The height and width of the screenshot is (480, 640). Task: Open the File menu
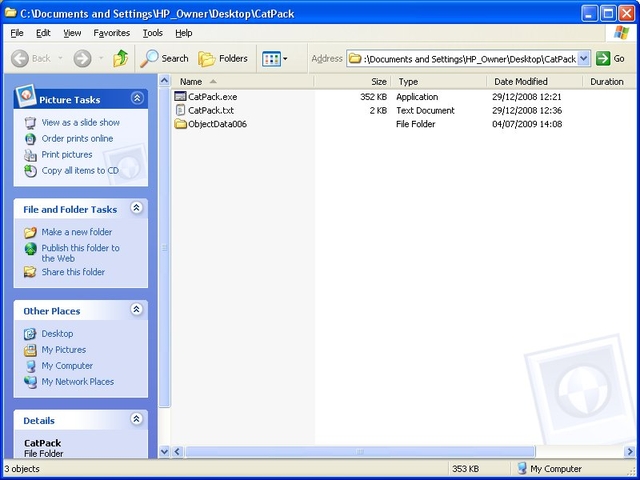(x=17, y=33)
